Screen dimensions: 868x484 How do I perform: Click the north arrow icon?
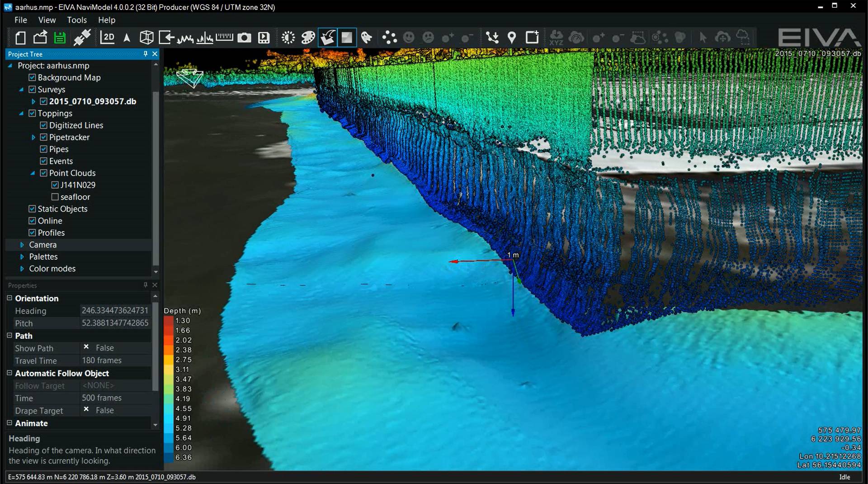(x=127, y=38)
